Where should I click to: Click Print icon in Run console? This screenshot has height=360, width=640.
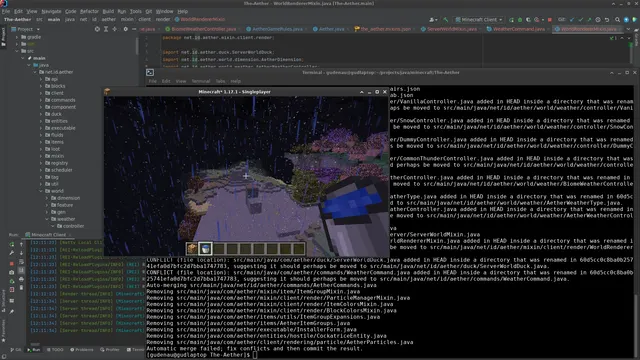(21, 279)
